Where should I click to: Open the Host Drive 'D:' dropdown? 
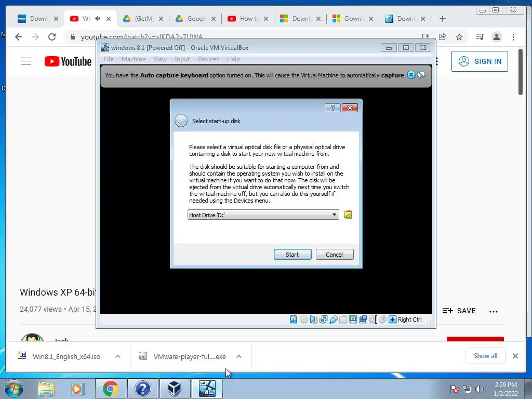tap(263, 215)
